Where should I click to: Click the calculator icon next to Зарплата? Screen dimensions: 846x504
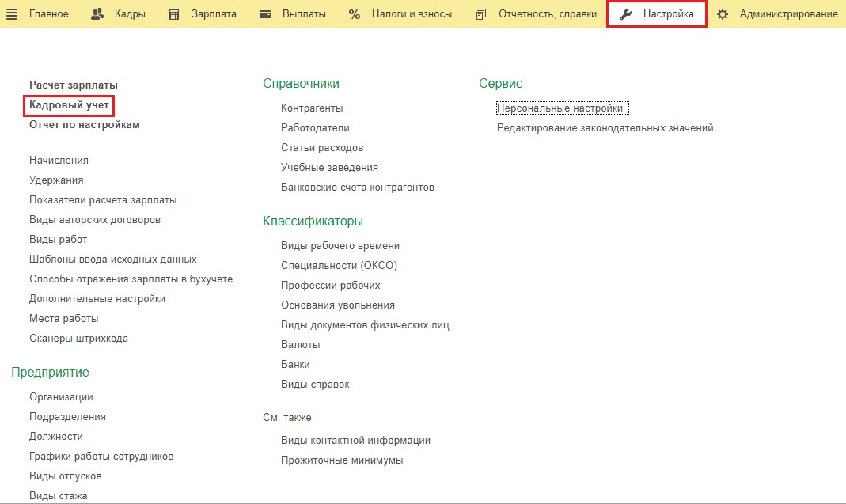coord(175,14)
